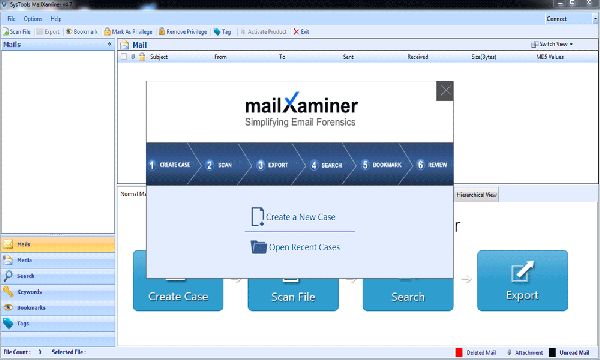
Task: Click the recent cases folder icon
Action: click(259, 247)
